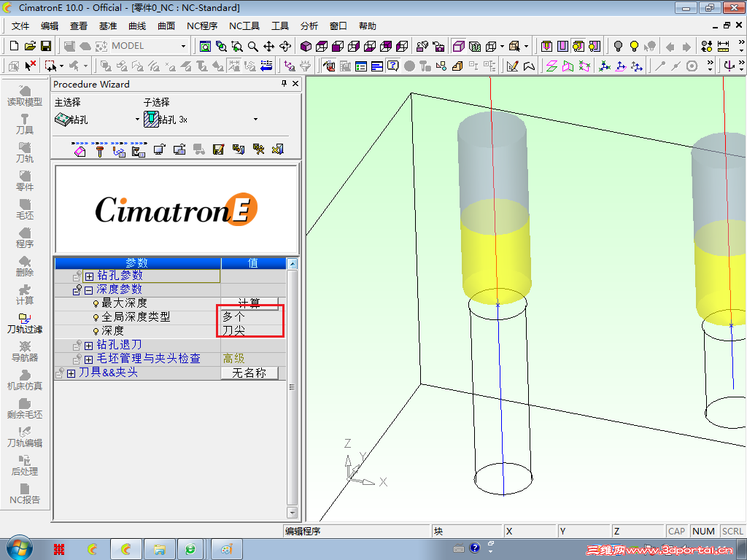Expand the 刀具&&夹头 group
The height and width of the screenshot is (560, 747).
(x=71, y=373)
